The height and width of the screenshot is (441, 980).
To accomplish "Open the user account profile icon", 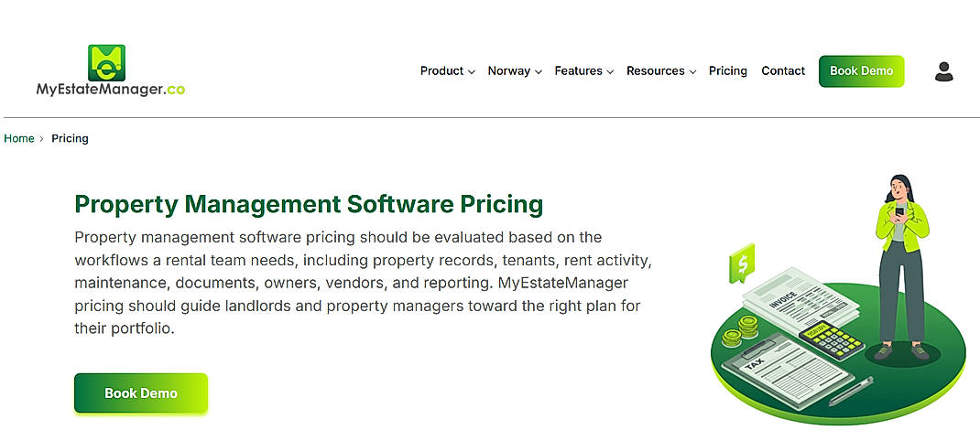I will tap(943, 71).
